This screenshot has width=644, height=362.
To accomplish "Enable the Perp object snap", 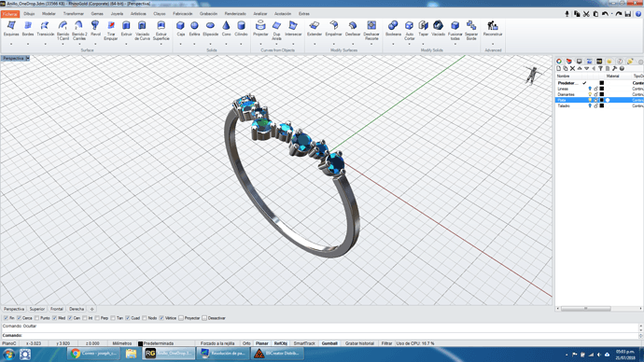I will click(x=97, y=318).
